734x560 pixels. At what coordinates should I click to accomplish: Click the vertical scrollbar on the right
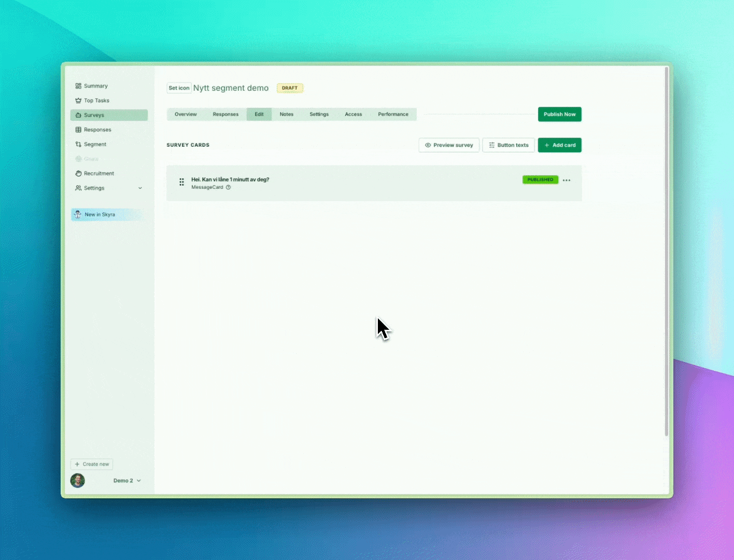667,251
